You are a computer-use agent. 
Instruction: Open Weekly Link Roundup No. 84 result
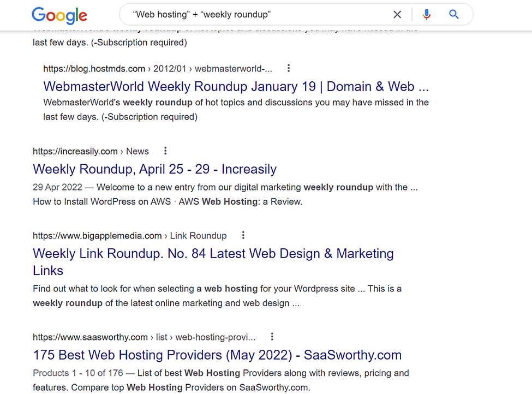[213, 262]
